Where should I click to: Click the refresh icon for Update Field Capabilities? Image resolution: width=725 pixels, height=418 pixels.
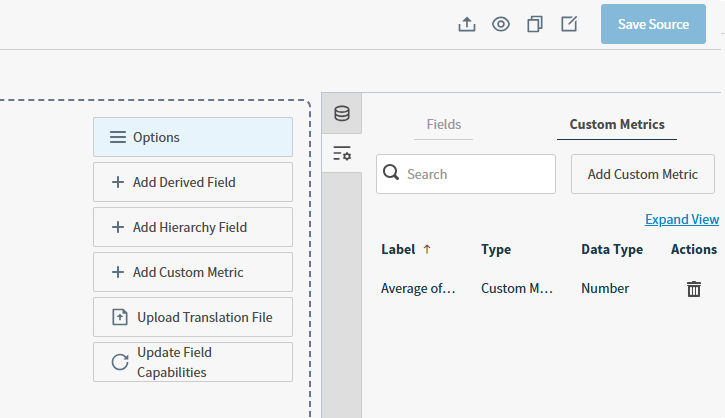[120, 362]
